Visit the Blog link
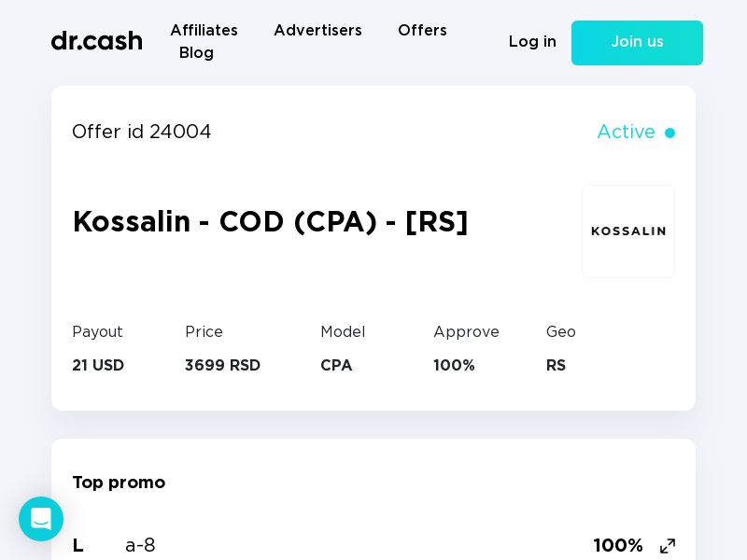The image size is (747, 560). [196, 52]
